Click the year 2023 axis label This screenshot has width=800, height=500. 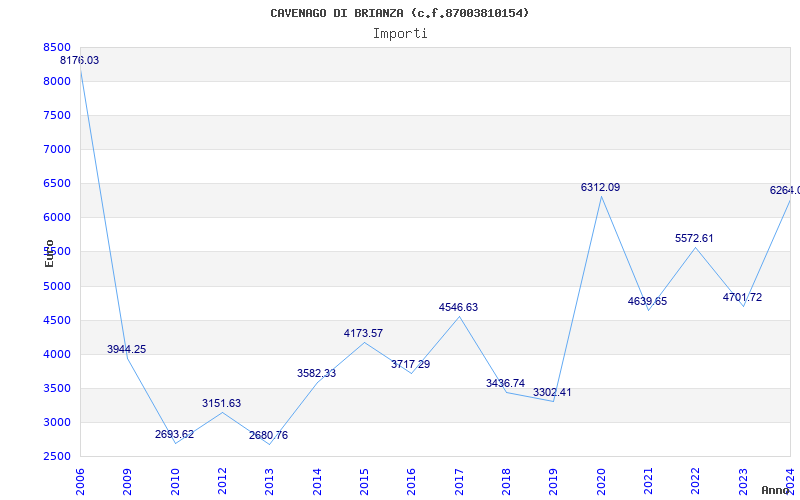[x=743, y=482]
